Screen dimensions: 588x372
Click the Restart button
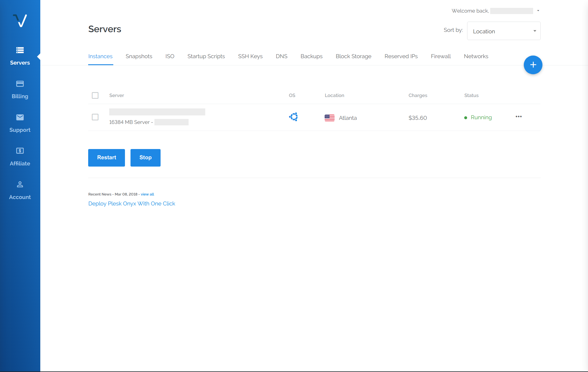pyautogui.click(x=107, y=158)
